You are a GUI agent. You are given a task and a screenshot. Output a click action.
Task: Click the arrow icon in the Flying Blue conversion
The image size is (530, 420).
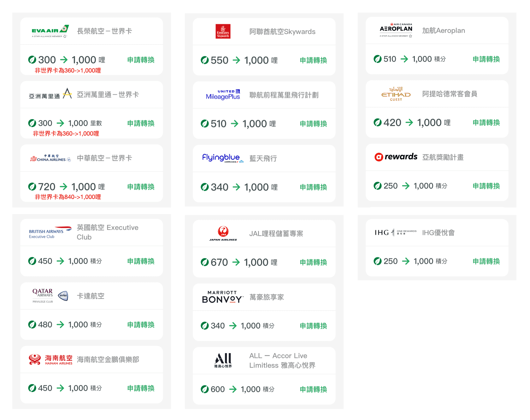coord(236,187)
